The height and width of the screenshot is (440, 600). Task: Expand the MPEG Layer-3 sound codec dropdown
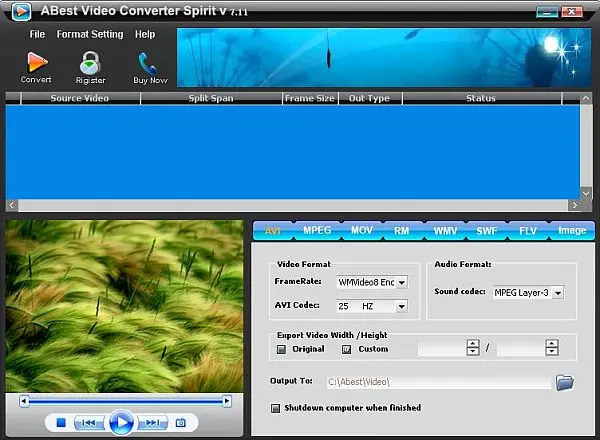(x=558, y=293)
